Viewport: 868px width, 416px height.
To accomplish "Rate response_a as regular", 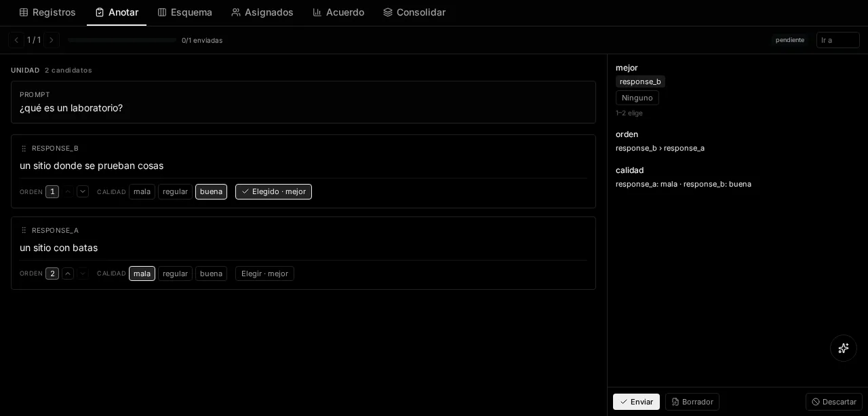I will click(175, 273).
